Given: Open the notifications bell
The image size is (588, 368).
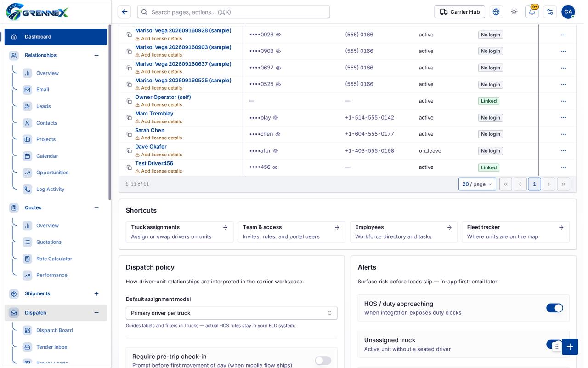Looking at the screenshot, I should pyautogui.click(x=532, y=12).
